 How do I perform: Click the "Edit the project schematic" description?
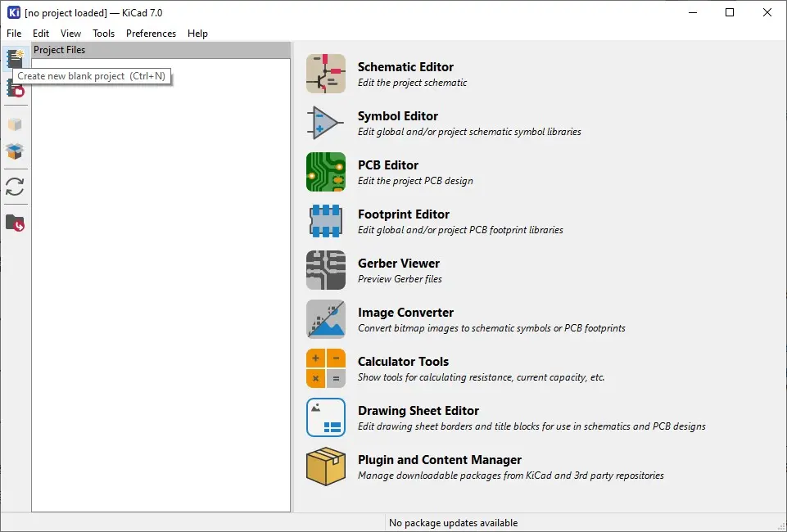pos(412,83)
